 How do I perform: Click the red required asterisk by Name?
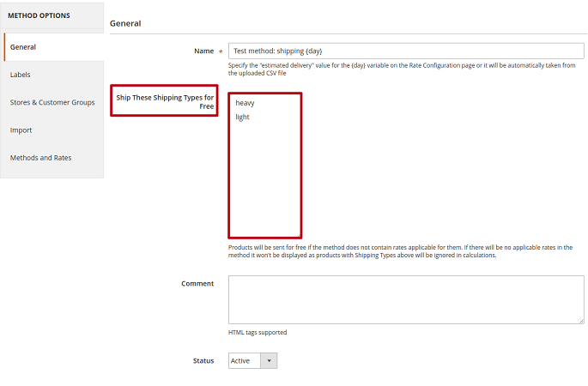point(221,52)
